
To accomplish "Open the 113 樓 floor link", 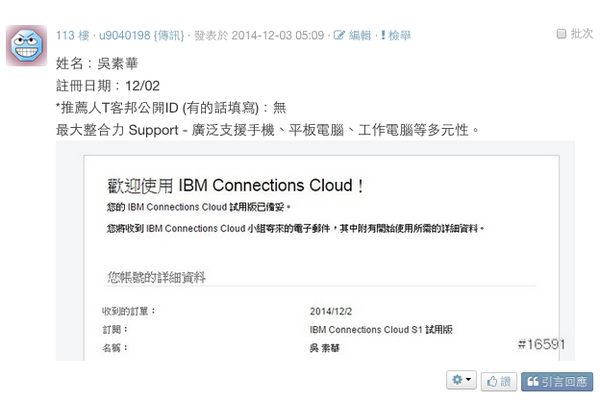I will click(73, 35).
